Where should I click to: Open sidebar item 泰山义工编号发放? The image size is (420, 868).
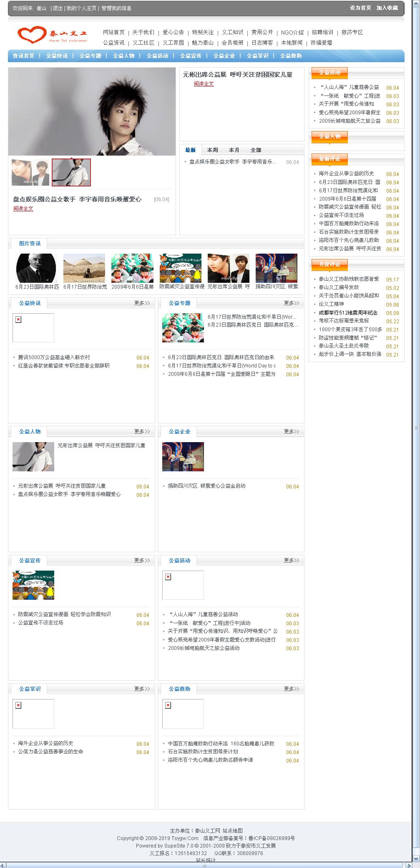[339, 287]
